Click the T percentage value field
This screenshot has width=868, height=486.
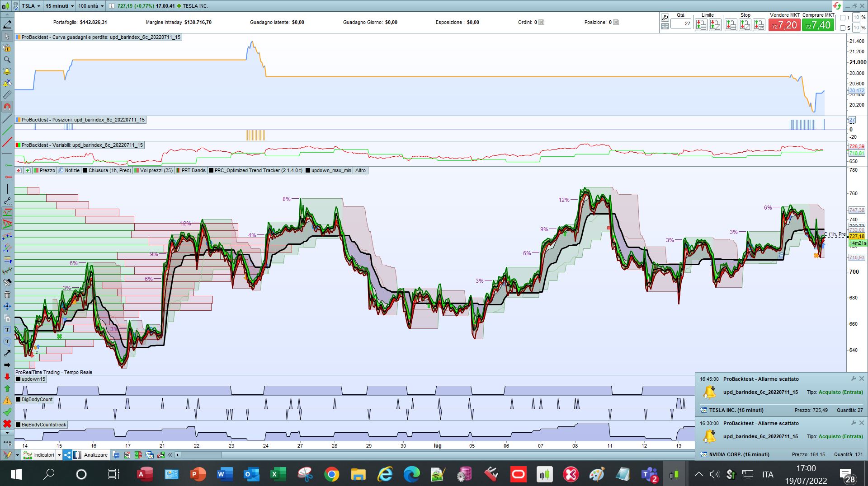click(x=856, y=18)
